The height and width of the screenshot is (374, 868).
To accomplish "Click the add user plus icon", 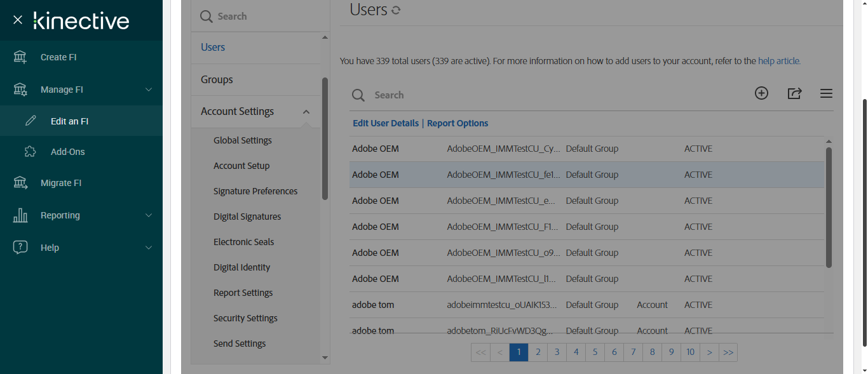I will (x=761, y=93).
